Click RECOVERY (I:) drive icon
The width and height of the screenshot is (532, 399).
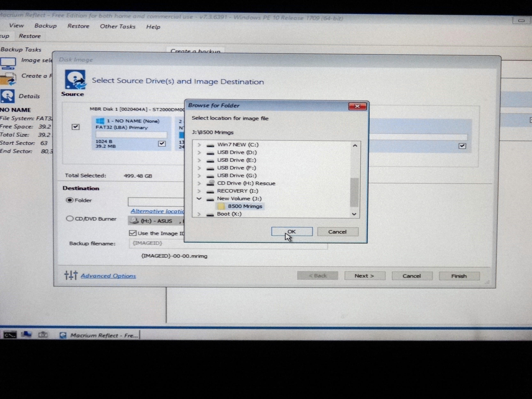point(210,191)
